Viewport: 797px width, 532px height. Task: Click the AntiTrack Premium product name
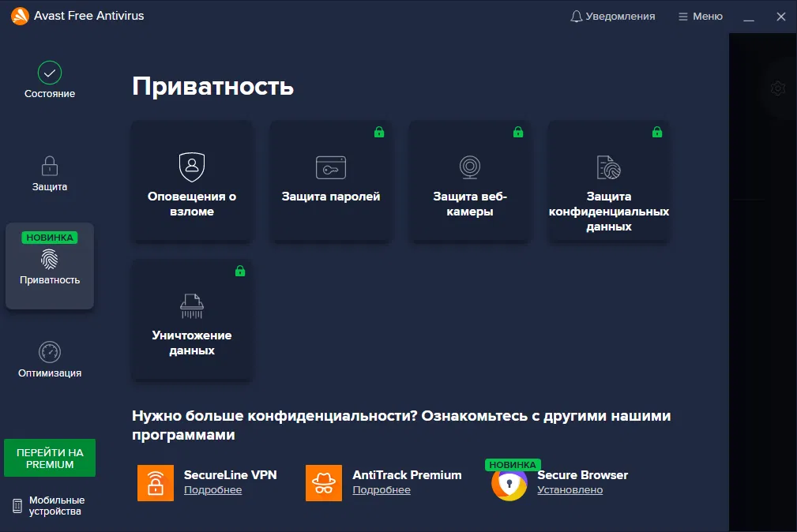[407, 475]
